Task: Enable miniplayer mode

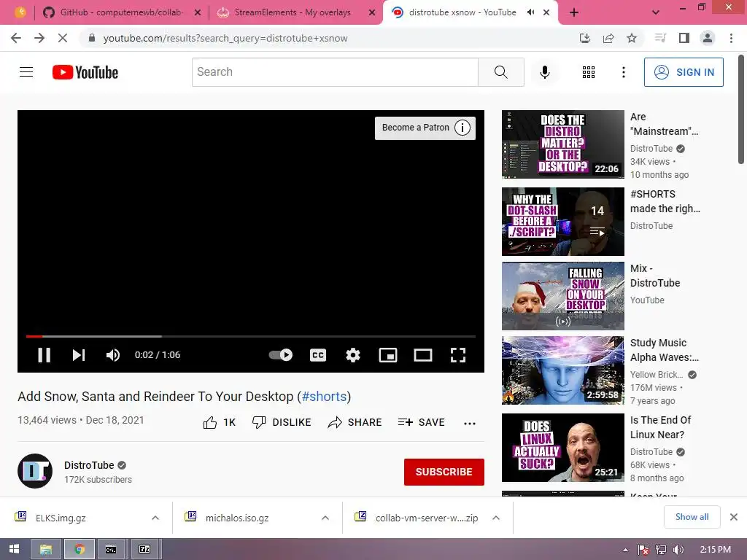Action: pos(388,355)
